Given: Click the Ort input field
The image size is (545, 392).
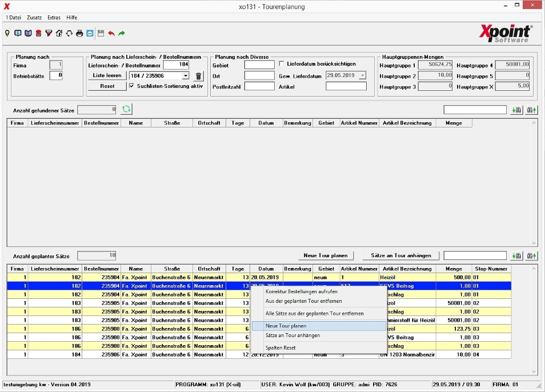Looking at the screenshot, I should (259, 75).
